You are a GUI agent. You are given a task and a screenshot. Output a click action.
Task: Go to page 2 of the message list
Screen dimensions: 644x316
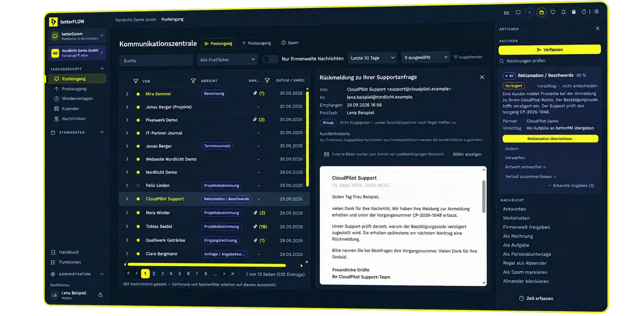[x=154, y=274]
